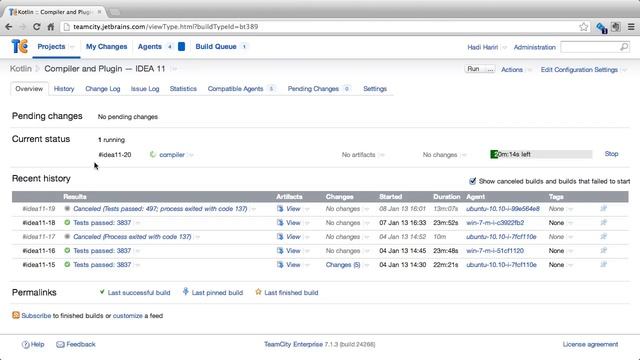Open My Changes in top navigation
The image size is (640, 360).
point(107,47)
